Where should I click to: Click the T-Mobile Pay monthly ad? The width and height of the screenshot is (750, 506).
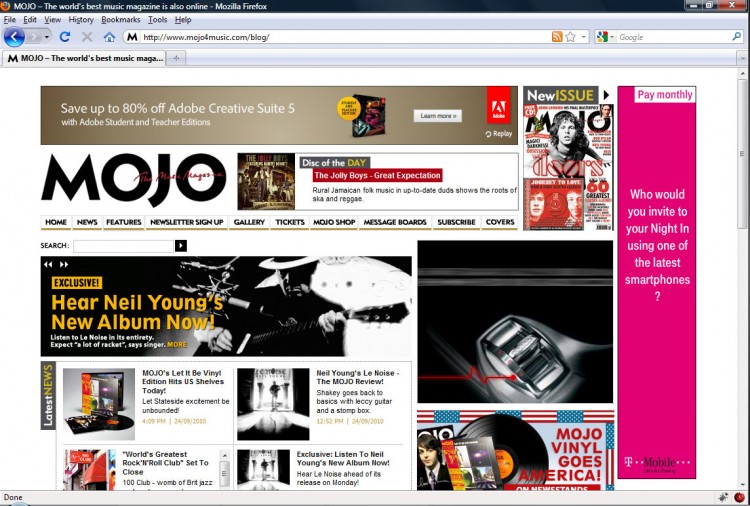(x=657, y=282)
